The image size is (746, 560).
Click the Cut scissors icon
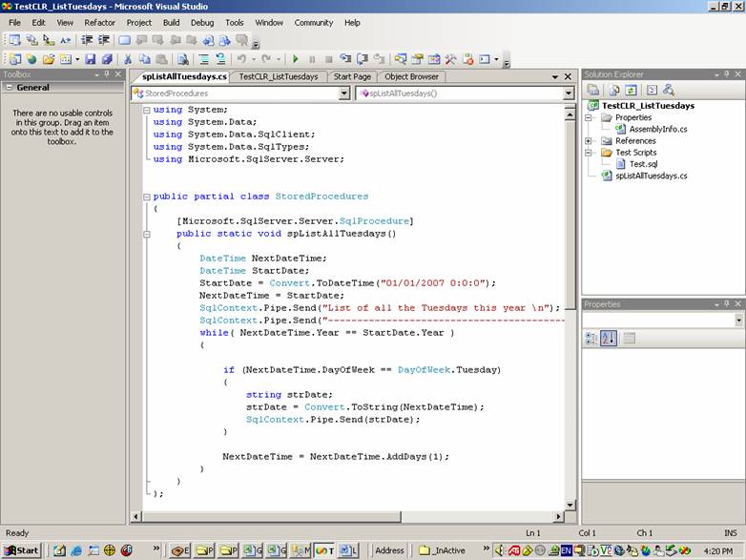pos(125,59)
